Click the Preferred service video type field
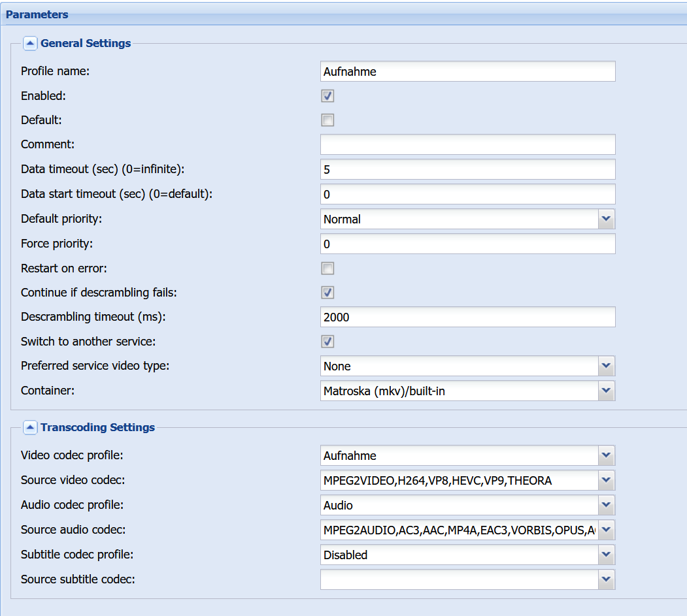This screenshot has width=687, height=616. point(460,366)
